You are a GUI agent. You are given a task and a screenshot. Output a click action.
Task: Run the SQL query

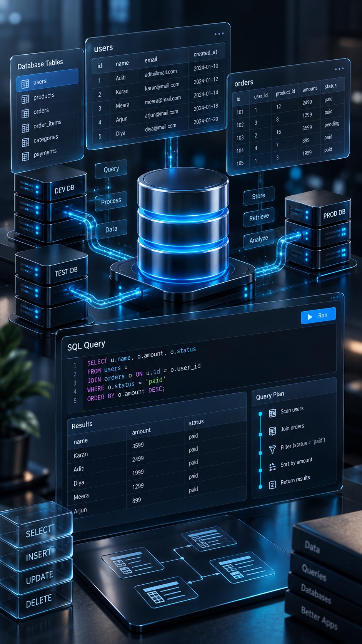tap(319, 316)
